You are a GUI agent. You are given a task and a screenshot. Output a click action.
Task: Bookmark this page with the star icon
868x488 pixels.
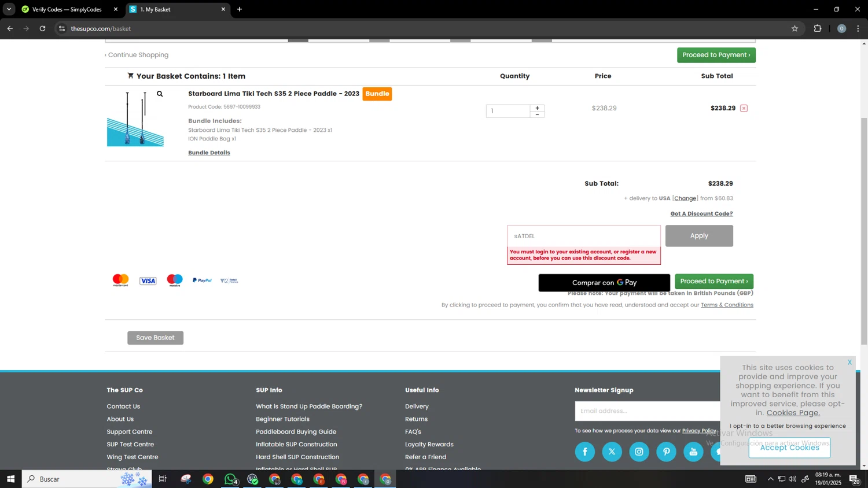pyautogui.click(x=795, y=28)
